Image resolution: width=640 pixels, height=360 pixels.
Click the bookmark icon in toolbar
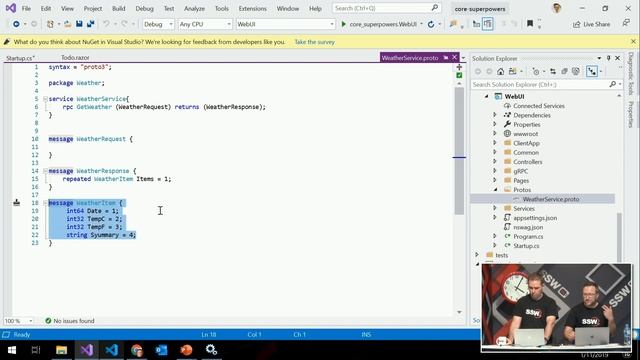pyautogui.click(x=530, y=24)
